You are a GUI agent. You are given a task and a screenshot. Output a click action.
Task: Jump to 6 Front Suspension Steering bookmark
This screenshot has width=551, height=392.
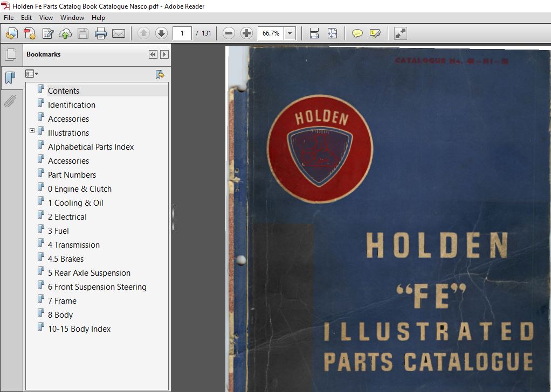coord(97,288)
